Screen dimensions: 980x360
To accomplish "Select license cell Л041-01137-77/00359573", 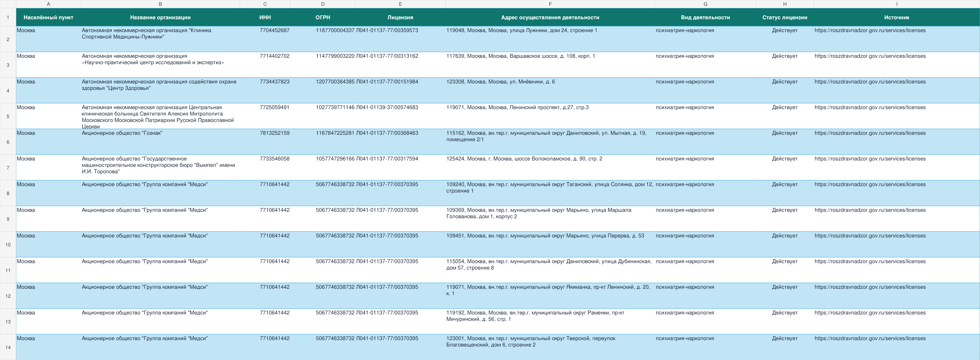I will pyautogui.click(x=400, y=39).
